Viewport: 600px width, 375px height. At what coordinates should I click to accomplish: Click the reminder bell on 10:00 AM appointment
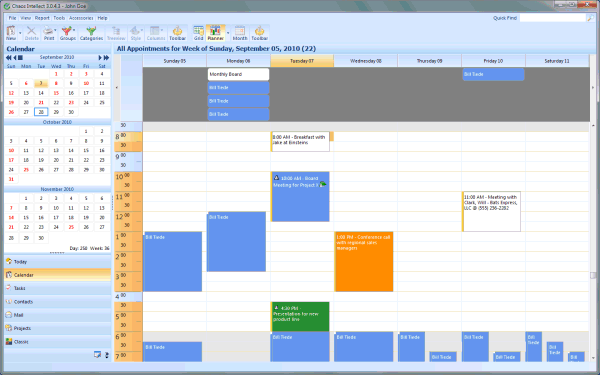coord(276,178)
